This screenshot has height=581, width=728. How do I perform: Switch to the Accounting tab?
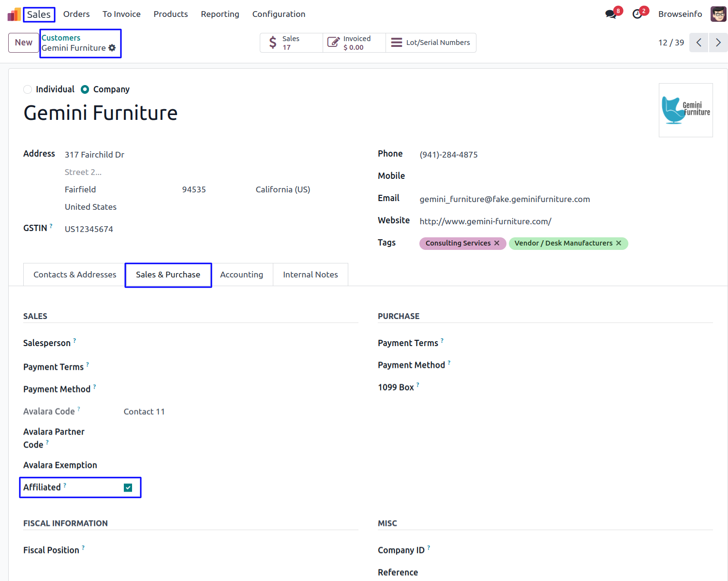pos(241,275)
